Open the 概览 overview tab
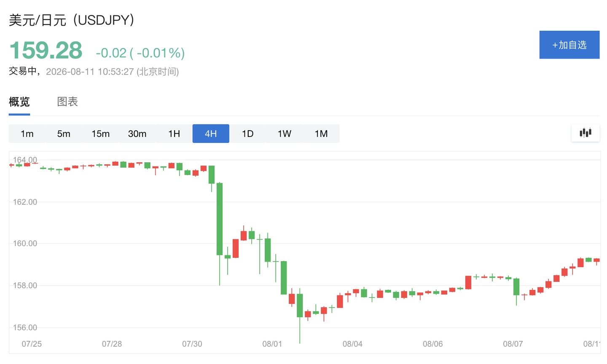 [x=19, y=102]
